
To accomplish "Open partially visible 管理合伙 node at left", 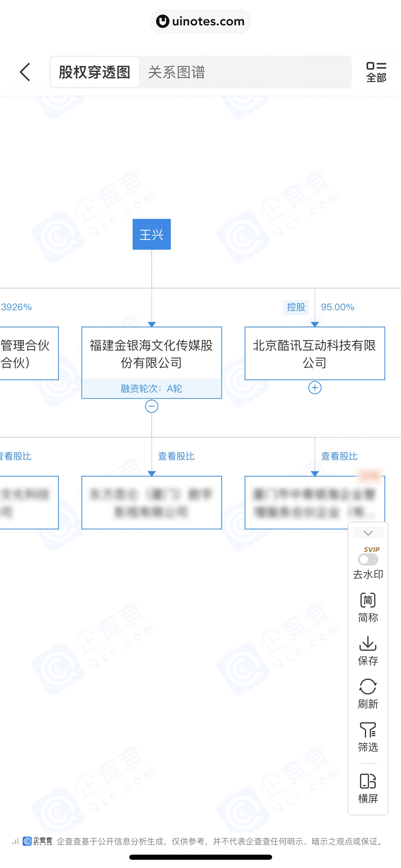I will pos(29,353).
